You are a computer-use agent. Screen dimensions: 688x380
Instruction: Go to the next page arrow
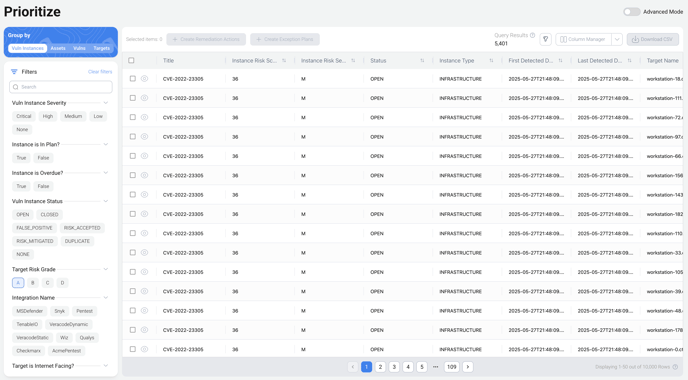[468, 367]
